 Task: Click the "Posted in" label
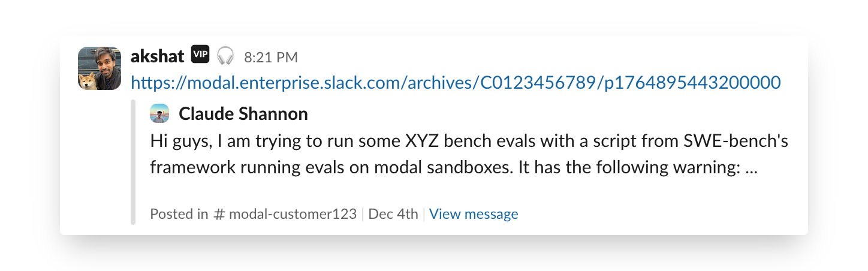tap(179, 214)
